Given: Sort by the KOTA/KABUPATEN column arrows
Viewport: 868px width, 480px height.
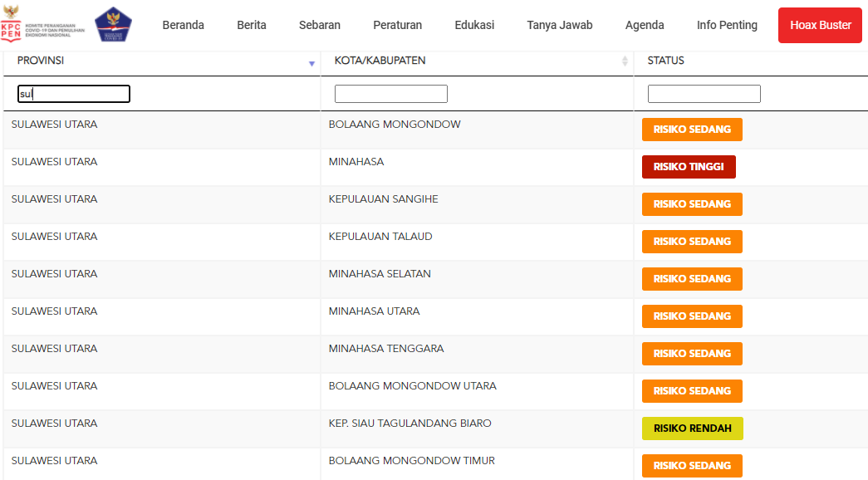Looking at the screenshot, I should coord(625,61).
